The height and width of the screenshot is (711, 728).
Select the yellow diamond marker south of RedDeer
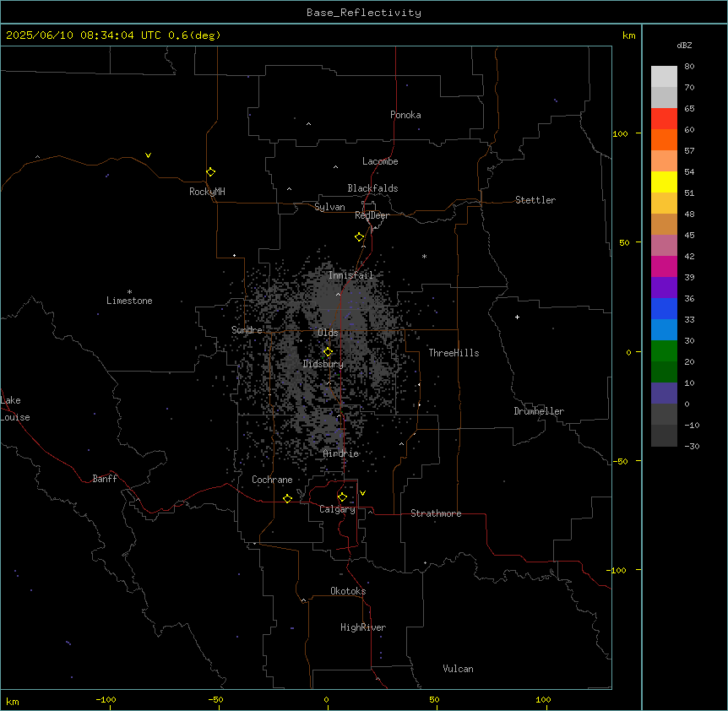pyautogui.click(x=360, y=237)
